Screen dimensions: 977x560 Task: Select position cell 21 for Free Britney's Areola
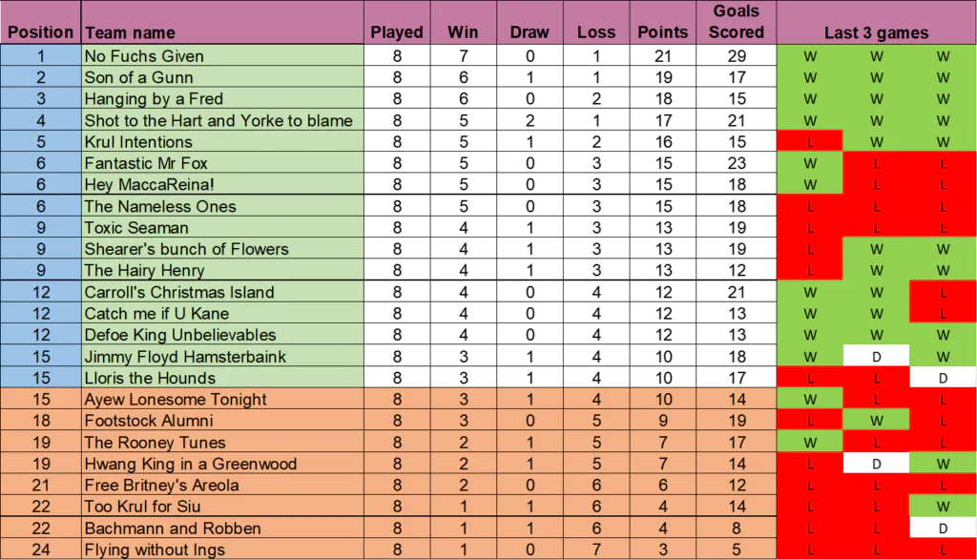(x=40, y=486)
